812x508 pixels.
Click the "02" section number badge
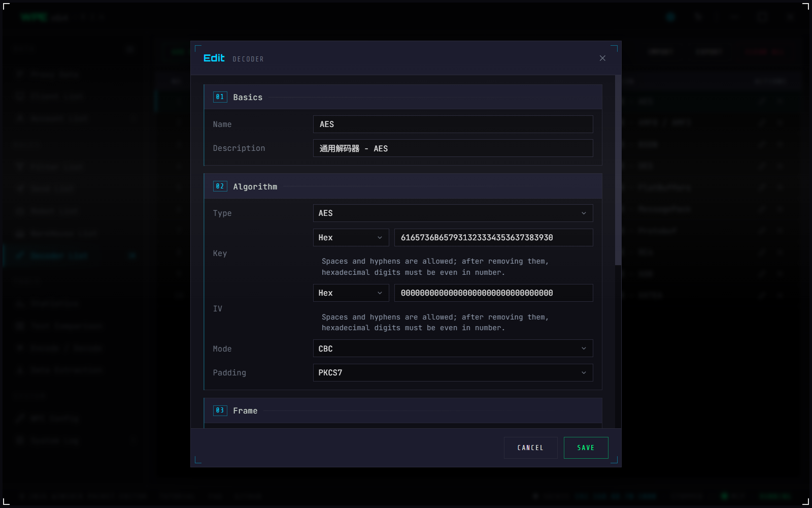tap(220, 186)
